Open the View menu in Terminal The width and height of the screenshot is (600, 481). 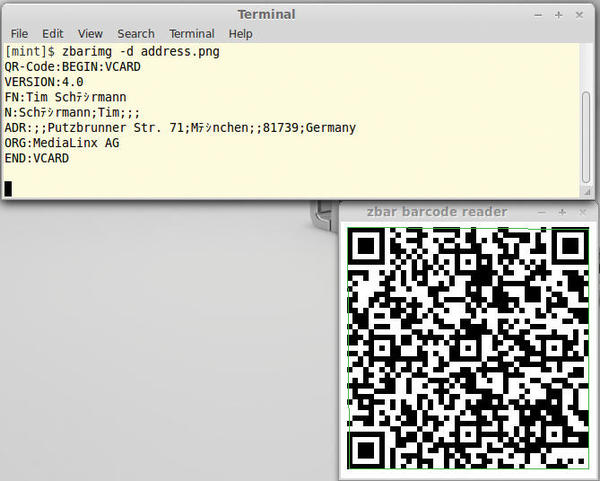click(x=90, y=34)
